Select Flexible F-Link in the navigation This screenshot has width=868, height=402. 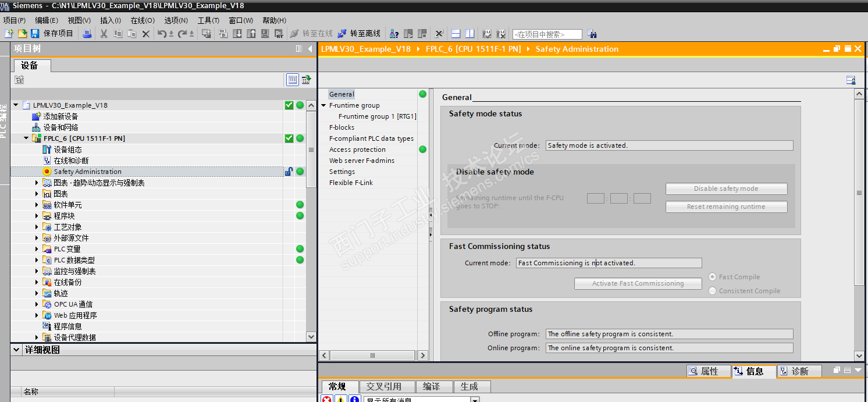[x=351, y=183]
